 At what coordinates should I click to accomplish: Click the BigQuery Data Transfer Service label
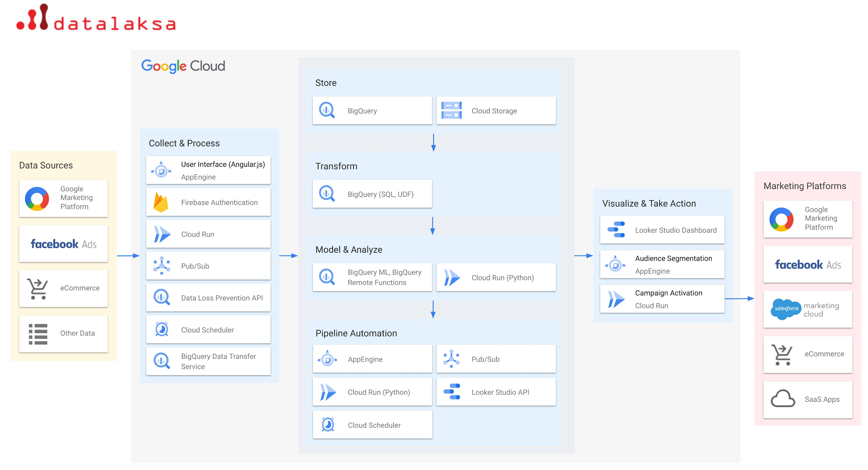click(219, 361)
